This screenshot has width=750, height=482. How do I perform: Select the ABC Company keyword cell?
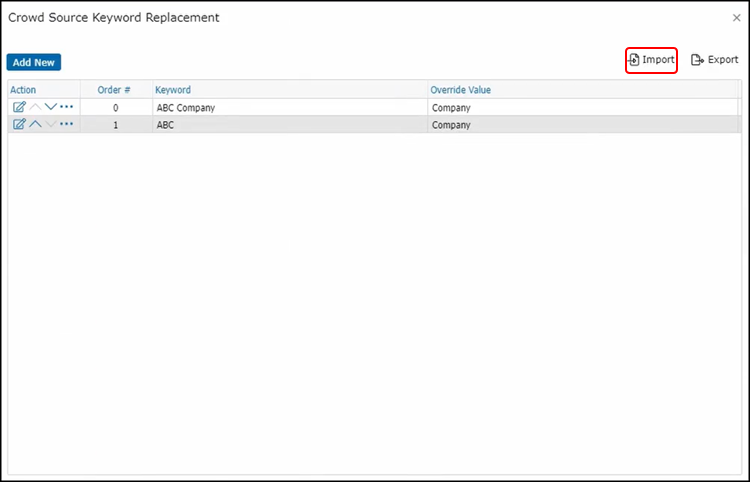pyautogui.click(x=185, y=108)
